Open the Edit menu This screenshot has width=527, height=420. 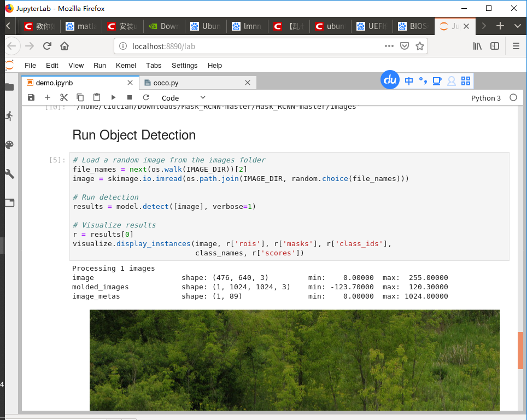pyautogui.click(x=52, y=66)
